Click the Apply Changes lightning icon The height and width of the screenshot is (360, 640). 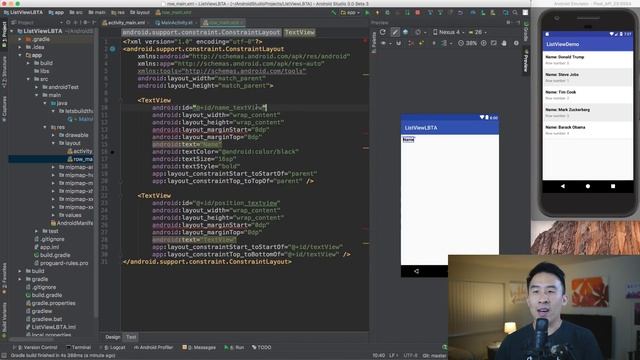click(x=377, y=13)
